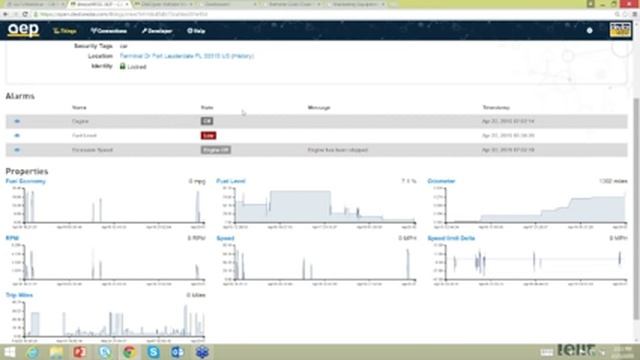
Task: Click the oep logo in the header
Action: 23,30
